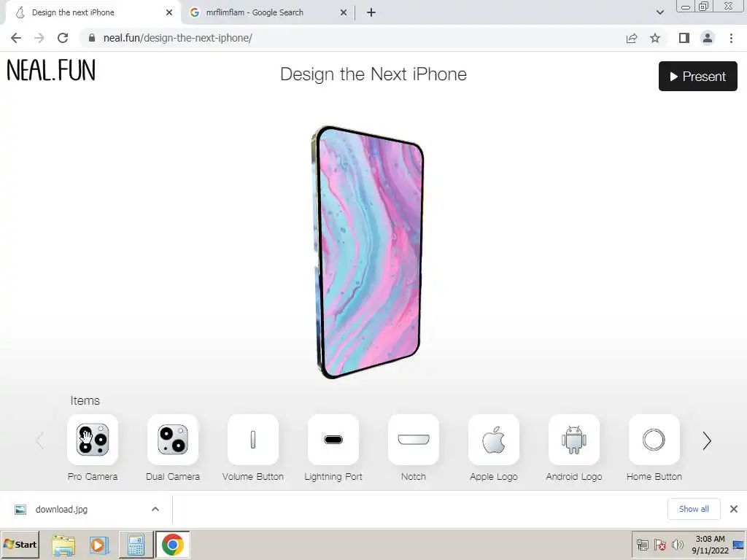The width and height of the screenshot is (747, 560).
Task: Close the Design the next iPhone tab
Action: pos(169,12)
